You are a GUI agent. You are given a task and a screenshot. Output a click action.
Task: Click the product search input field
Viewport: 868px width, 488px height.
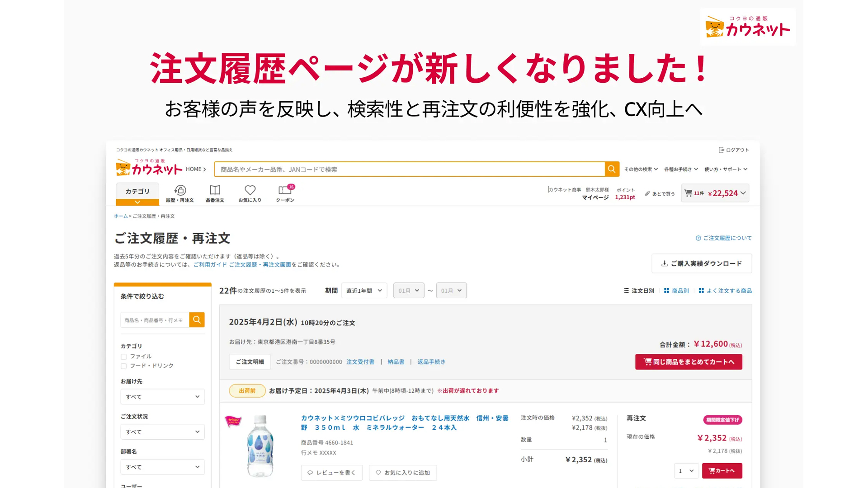pos(409,169)
